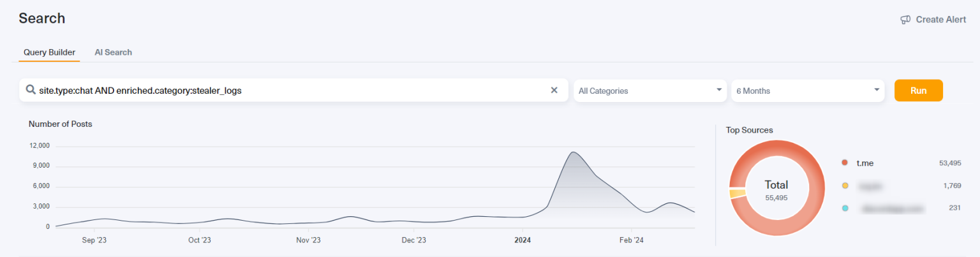Click the Create Alert link text

pyautogui.click(x=940, y=20)
